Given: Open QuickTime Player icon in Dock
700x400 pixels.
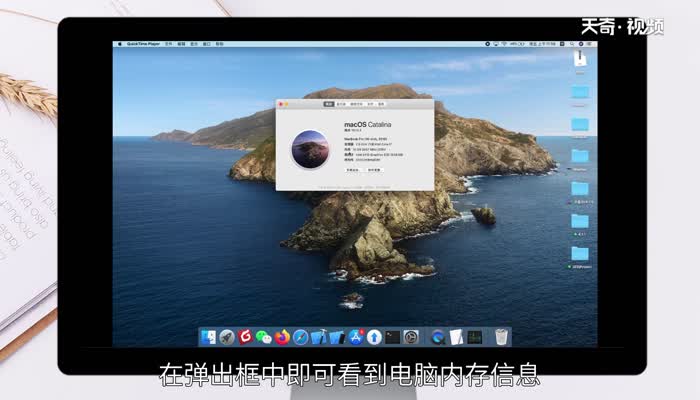Looking at the screenshot, I should point(437,337).
